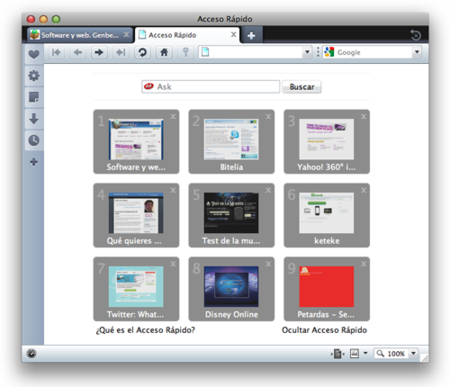Click the Buscar button

302,87
